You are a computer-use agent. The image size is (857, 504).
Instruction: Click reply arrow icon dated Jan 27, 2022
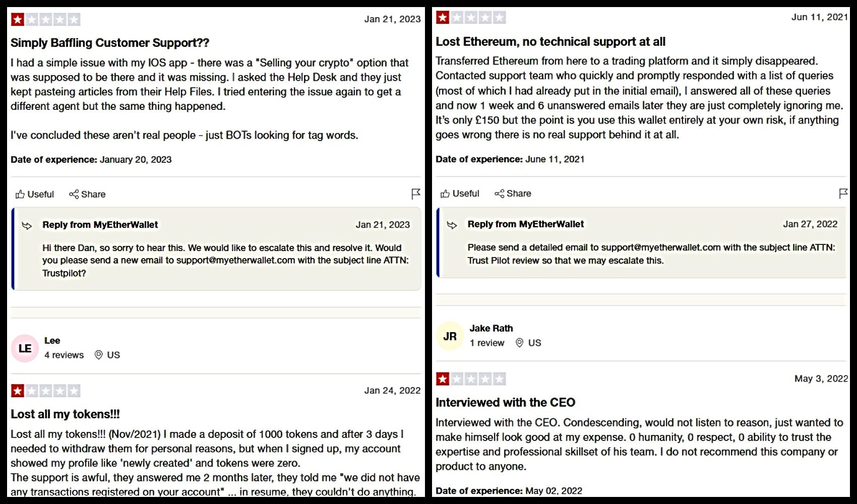click(x=452, y=225)
